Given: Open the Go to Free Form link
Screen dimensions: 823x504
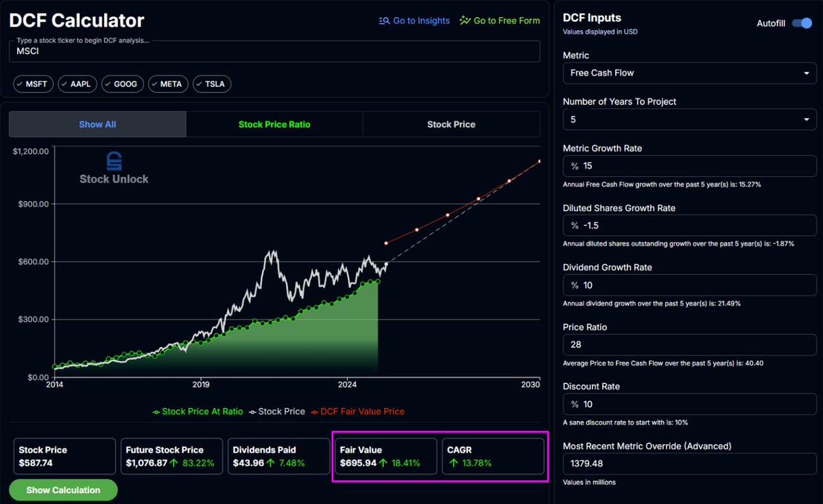Looking at the screenshot, I should [x=500, y=21].
